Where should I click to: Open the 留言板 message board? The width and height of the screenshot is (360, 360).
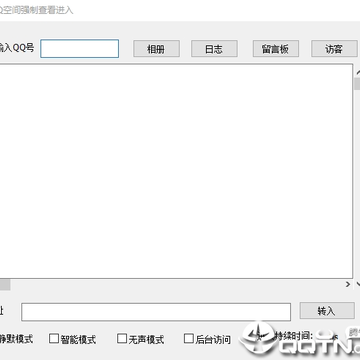click(275, 49)
